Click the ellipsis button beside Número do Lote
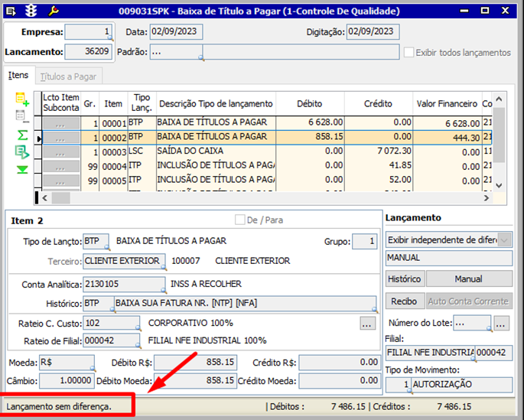The width and height of the screenshot is (524, 420). click(501, 323)
